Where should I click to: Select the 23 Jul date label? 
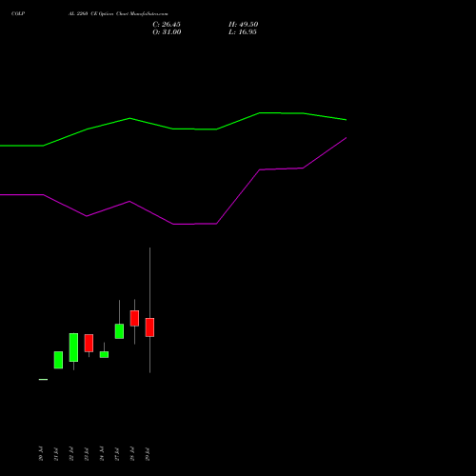87,453
